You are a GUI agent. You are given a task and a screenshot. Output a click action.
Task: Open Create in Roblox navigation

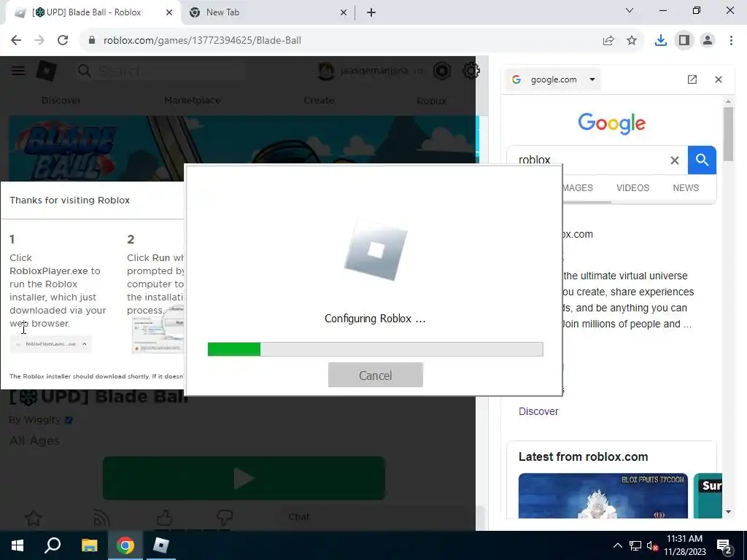[x=319, y=101]
